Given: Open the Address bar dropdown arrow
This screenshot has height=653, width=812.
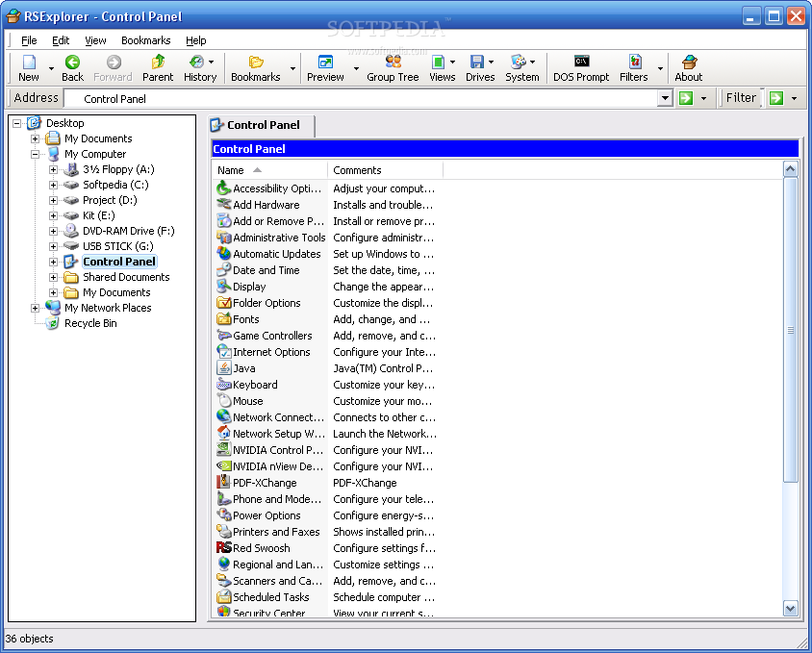Looking at the screenshot, I should tap(665, 98).
